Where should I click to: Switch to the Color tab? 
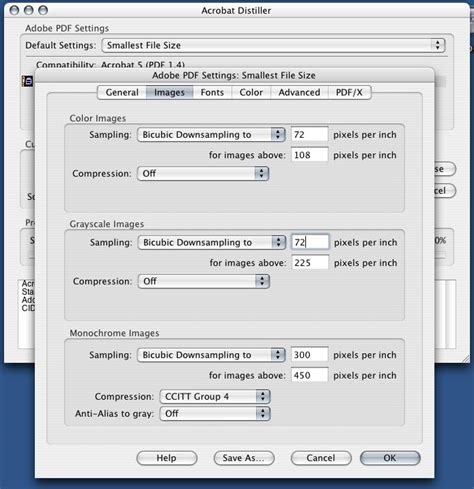pos(251,92)
